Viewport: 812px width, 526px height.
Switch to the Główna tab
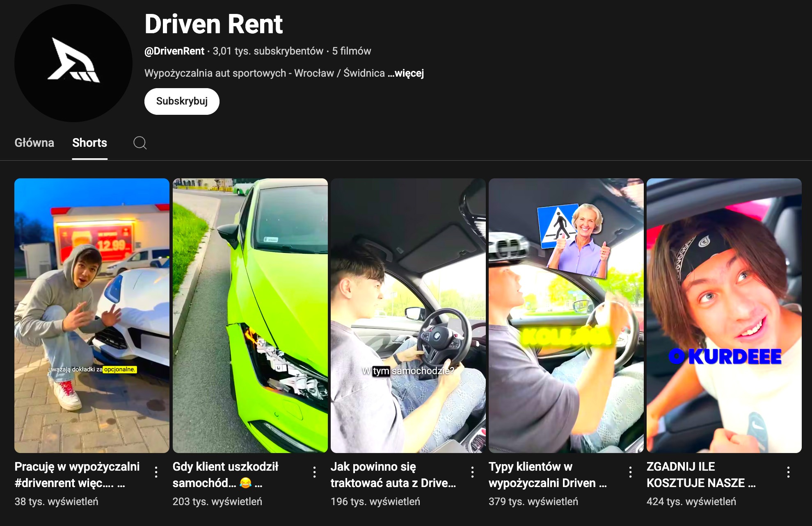coord(34,143)
